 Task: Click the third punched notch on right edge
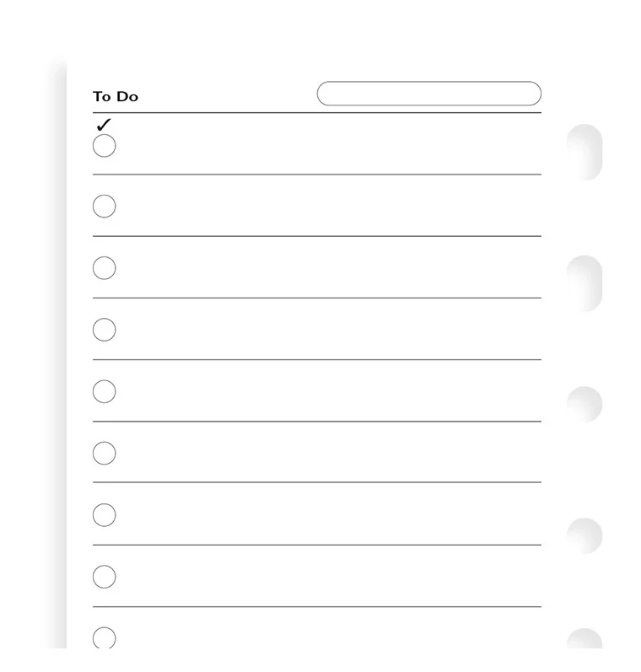[x=584, y=405]
